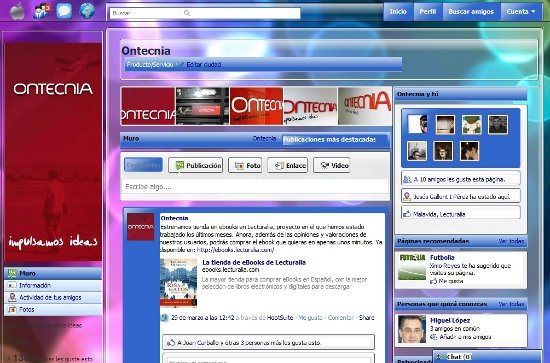Open Fotos in the left sidebar
Image resolution: width=550 pixels, height=363 pixels.
(53, 309)
